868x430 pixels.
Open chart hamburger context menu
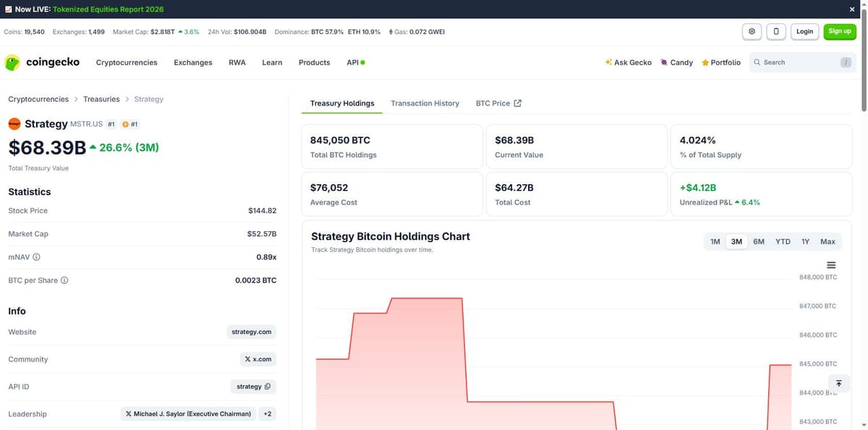point(831,265)
